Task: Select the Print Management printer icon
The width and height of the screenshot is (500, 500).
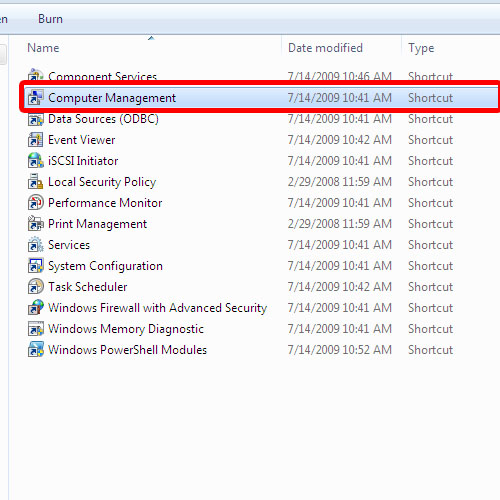Action: pyautogui.click(x=36, y=224)
